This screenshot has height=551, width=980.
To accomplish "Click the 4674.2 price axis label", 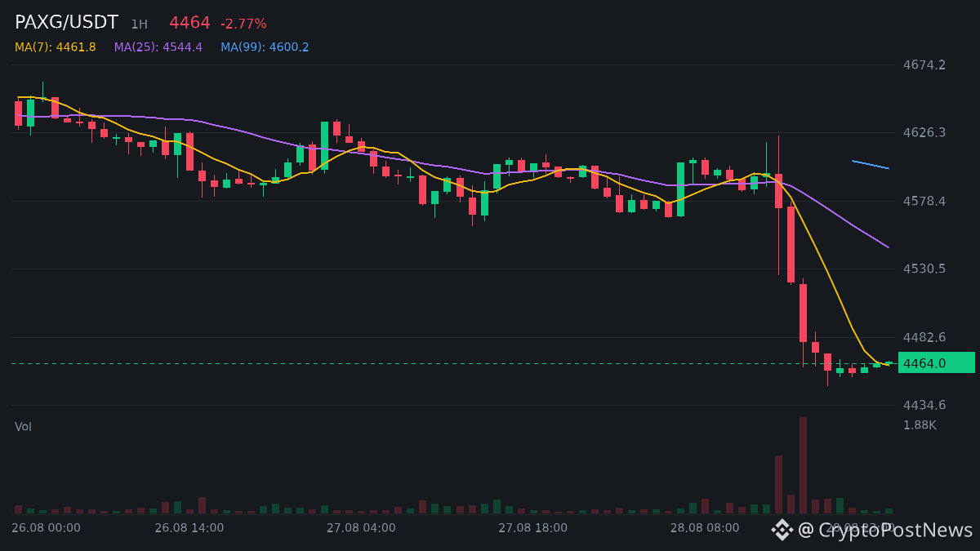I will (924, 64).
